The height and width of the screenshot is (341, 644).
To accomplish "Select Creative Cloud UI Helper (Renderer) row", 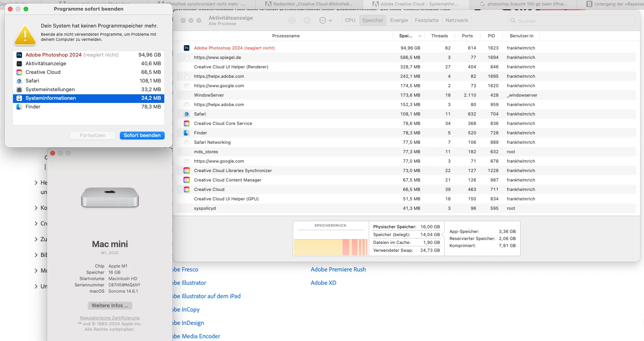I will [x=406, y=67].
